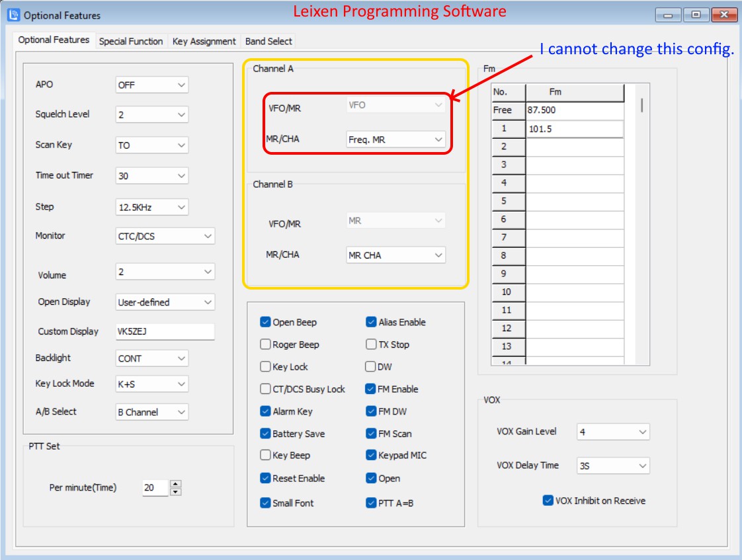This screenshot has height=560, width=742.
Task: Click disabled Channel A VFO/MR dropdown
Action: coord(395,105)
